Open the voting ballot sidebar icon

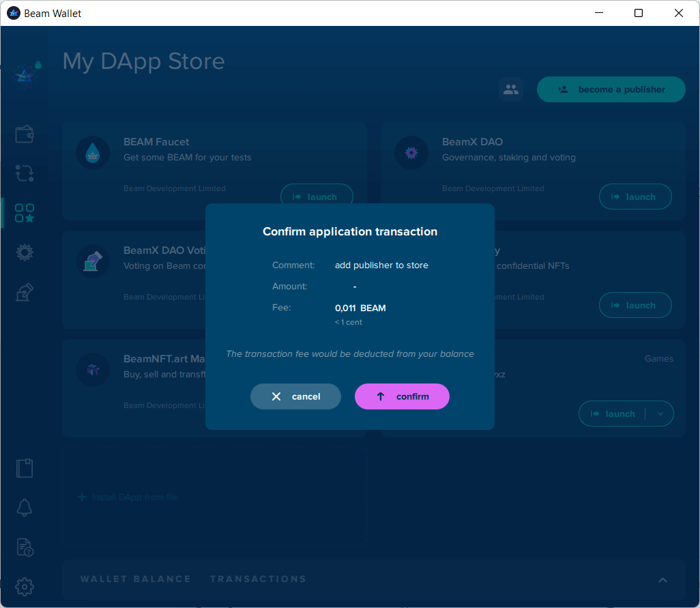point(25,293)
